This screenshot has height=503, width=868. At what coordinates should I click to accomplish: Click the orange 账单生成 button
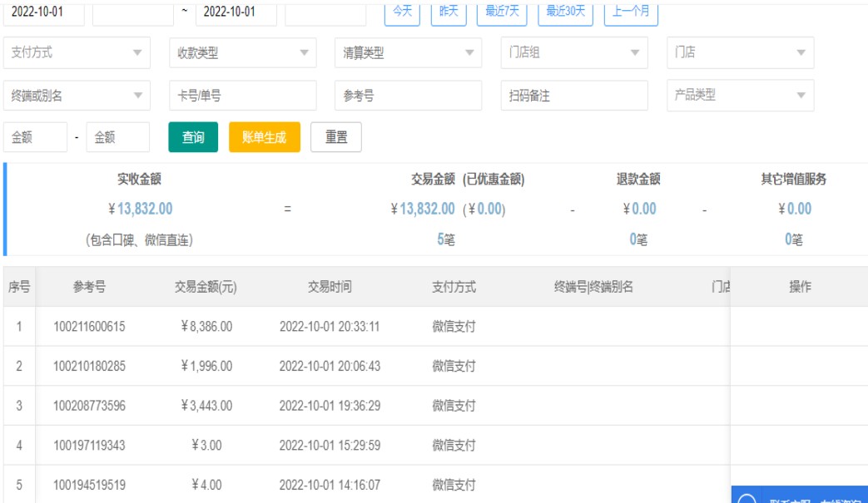pos(264,137)
